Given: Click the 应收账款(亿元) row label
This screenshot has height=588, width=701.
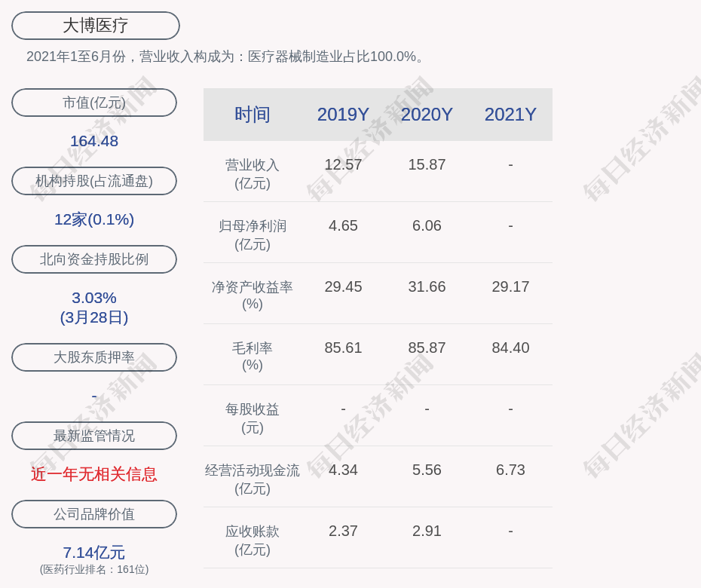Looking at the screenshot, I should point(252,540).
